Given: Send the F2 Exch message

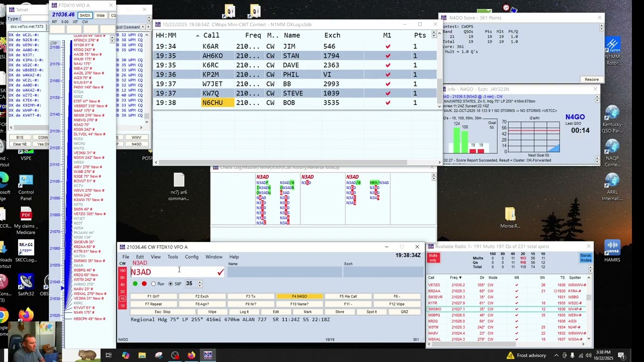Looking at the screenshot, I should [202, 297].
